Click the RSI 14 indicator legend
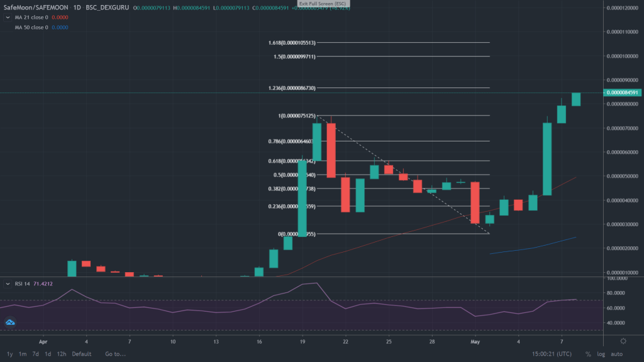The width and height of the screenshot is (644, 362). click(x=22, y=283)
